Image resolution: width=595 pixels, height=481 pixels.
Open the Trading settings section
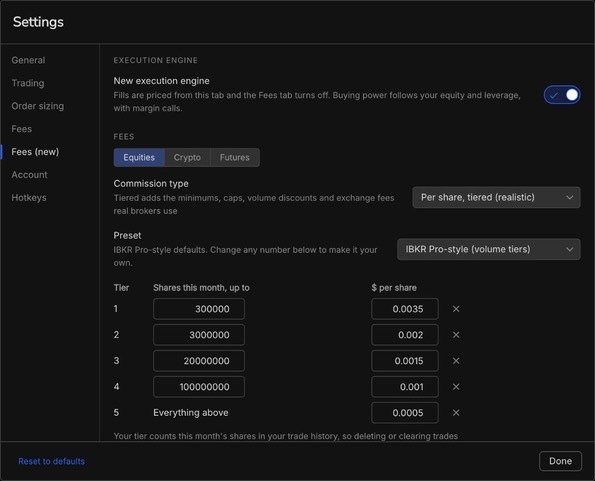coord(28,83)
